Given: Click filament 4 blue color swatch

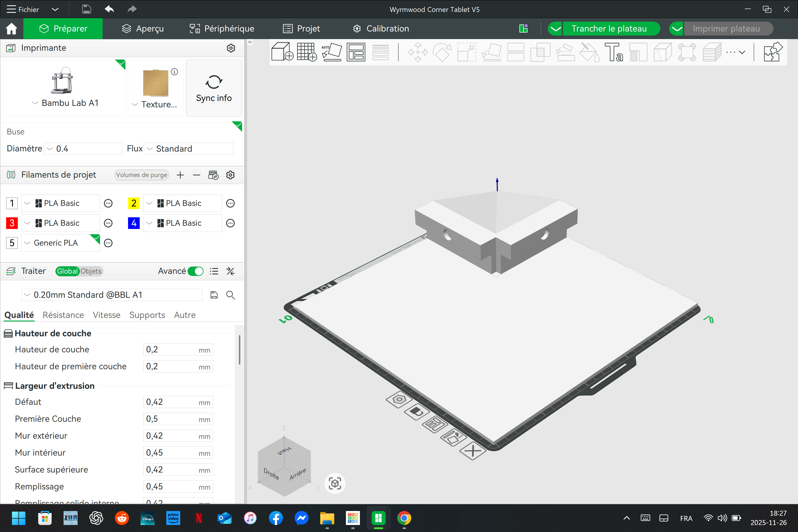Looking at the screenshot, I should 134,223.
